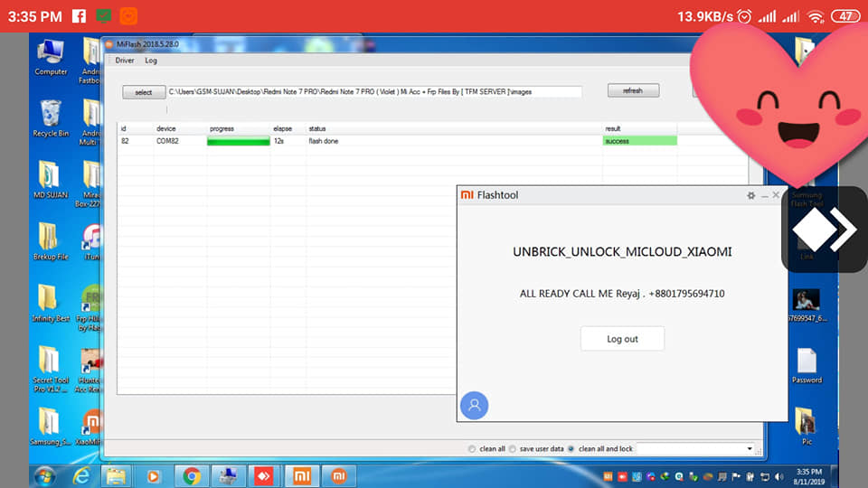
Task: Open the Brekup File folder
Action: pos(51,241)
